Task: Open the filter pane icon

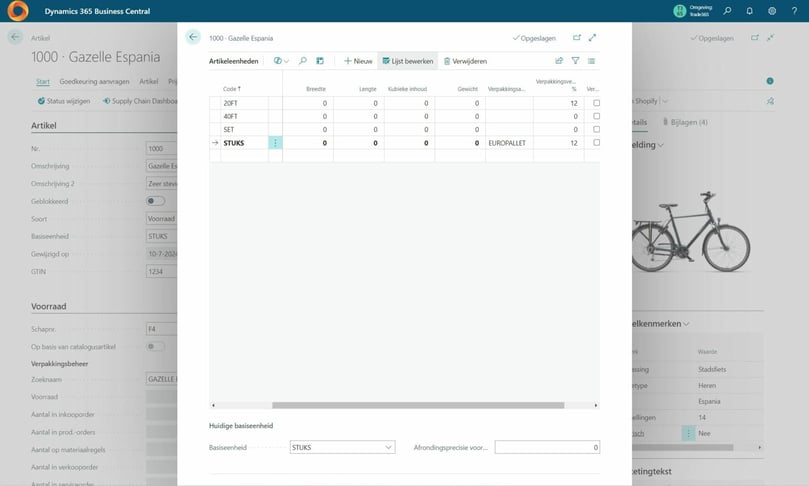Action: (575, 61)
